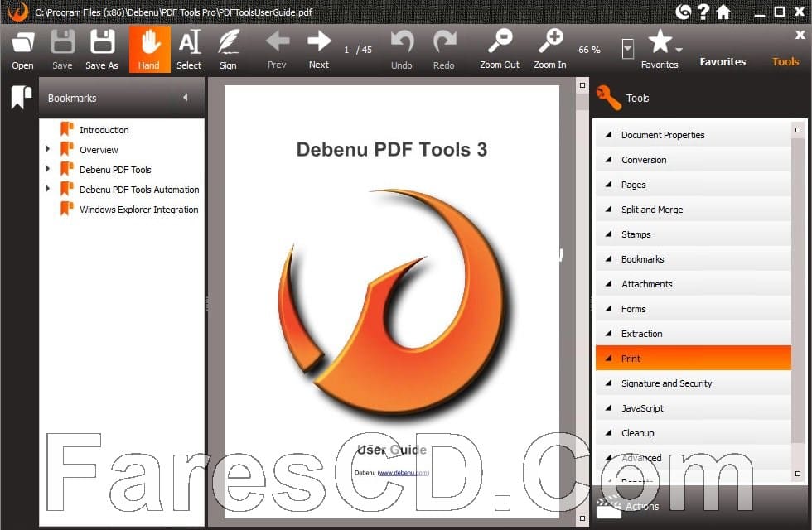Expand the Bookmarks tool group
The width and height of the screenshot is (812, 530).
pos(609,258)
